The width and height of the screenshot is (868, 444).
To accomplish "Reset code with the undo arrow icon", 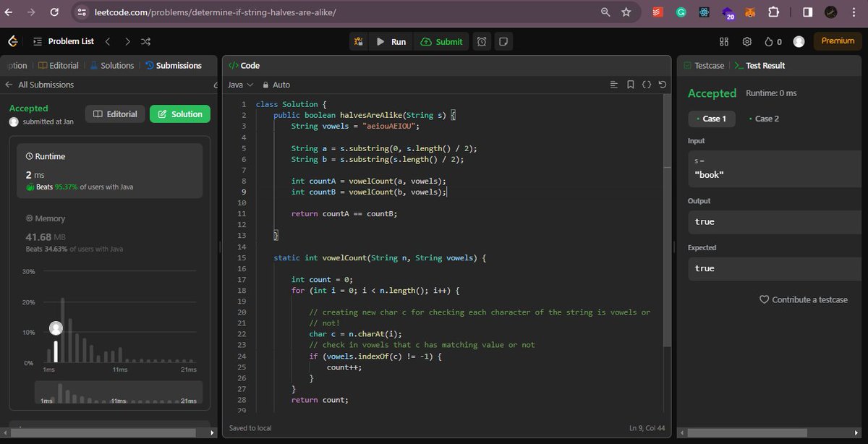I will (x=663, y=85).
